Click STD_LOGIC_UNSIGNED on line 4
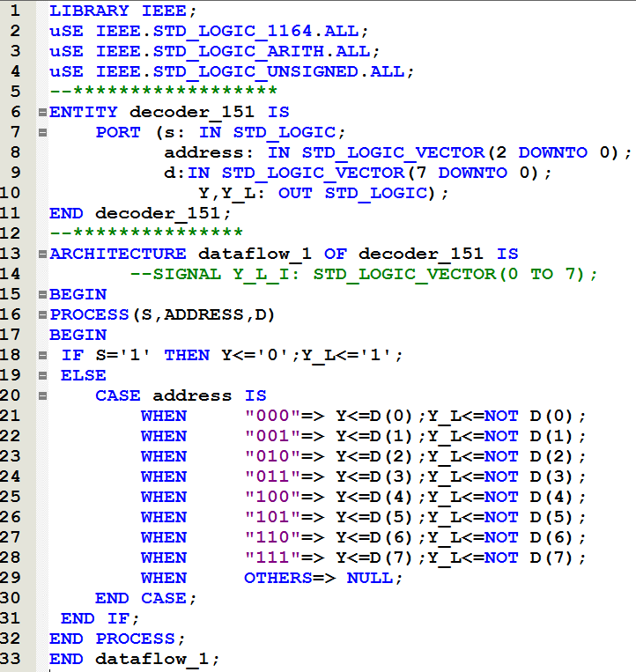 [x=255, y=71]
